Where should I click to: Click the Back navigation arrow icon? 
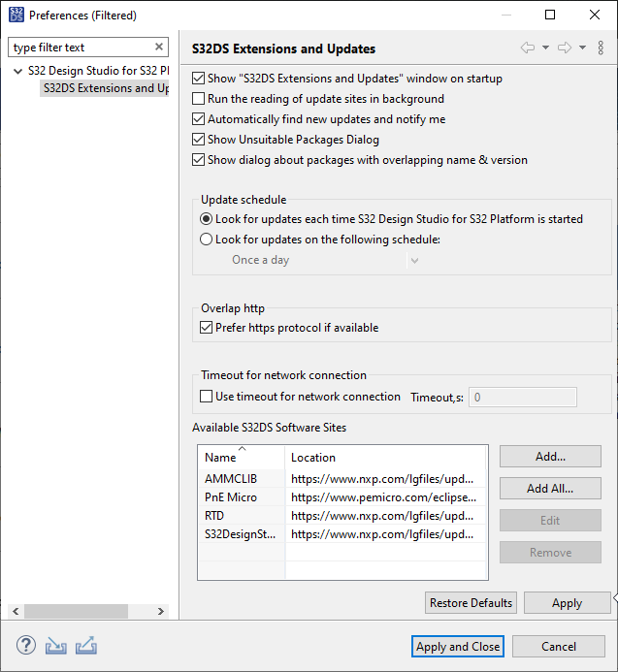click(x=528, y=48)
